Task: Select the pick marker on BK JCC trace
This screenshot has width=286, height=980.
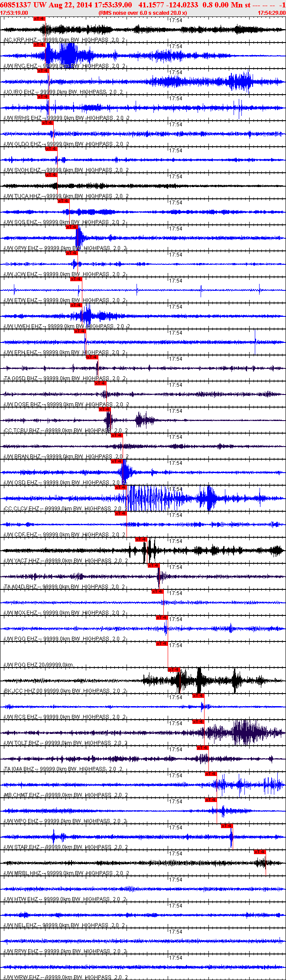Action: [174, 670]
